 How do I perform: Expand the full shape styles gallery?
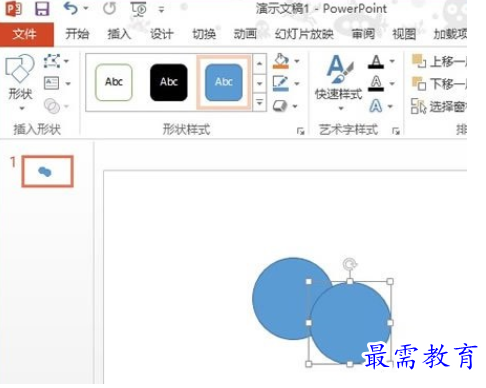[260, 103]
